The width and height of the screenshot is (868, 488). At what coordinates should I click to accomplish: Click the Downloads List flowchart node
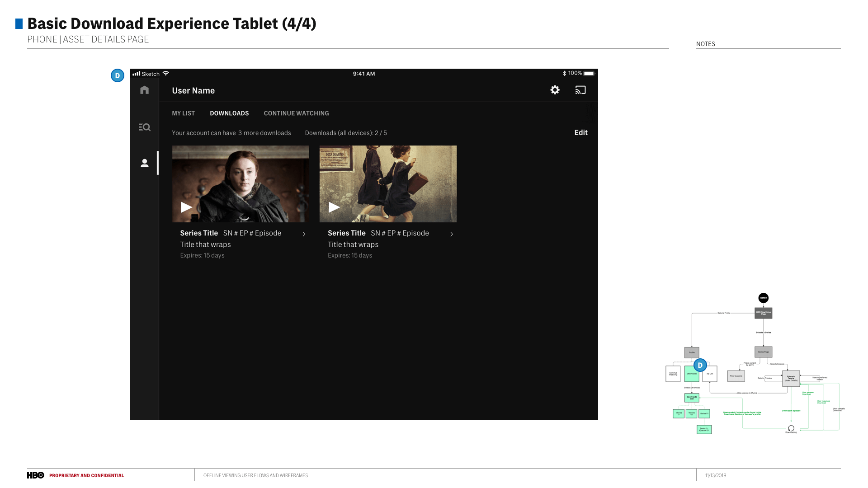[692, 398]
